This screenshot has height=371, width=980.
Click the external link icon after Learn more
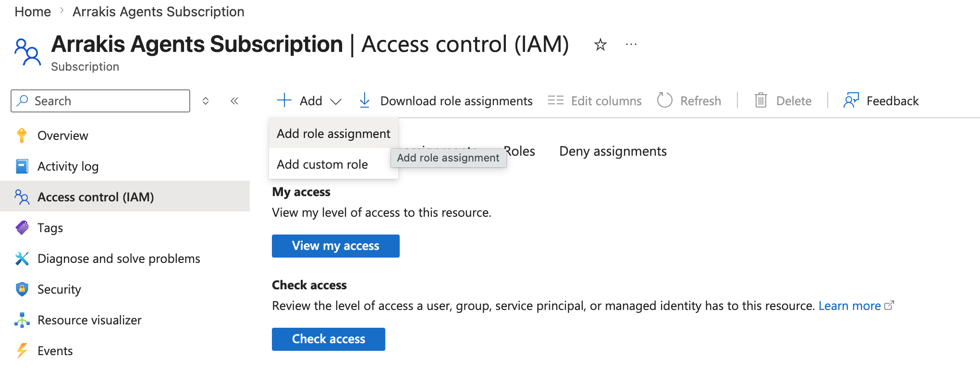[x=889, y=305]
